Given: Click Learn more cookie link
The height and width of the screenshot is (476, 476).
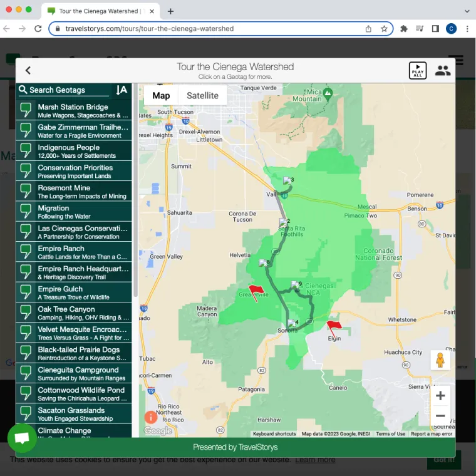Looking at the screenshot, I should tap(315, 460).
